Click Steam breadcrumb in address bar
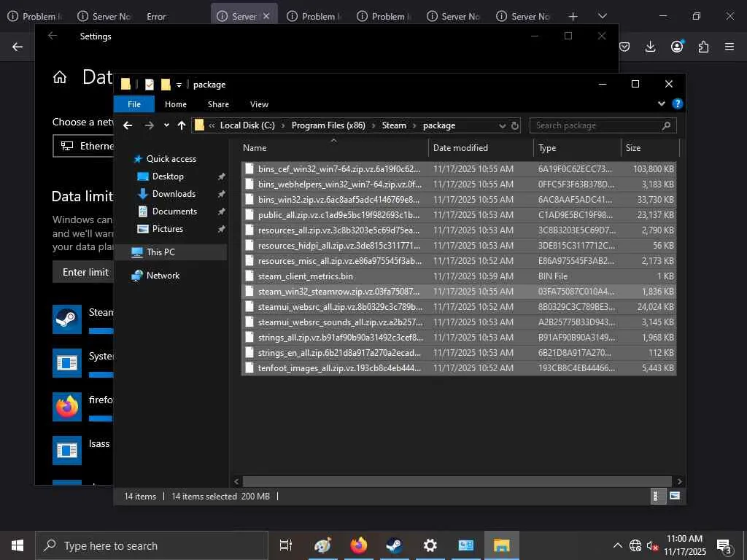The image size is (747, 560). click(394, 125)
